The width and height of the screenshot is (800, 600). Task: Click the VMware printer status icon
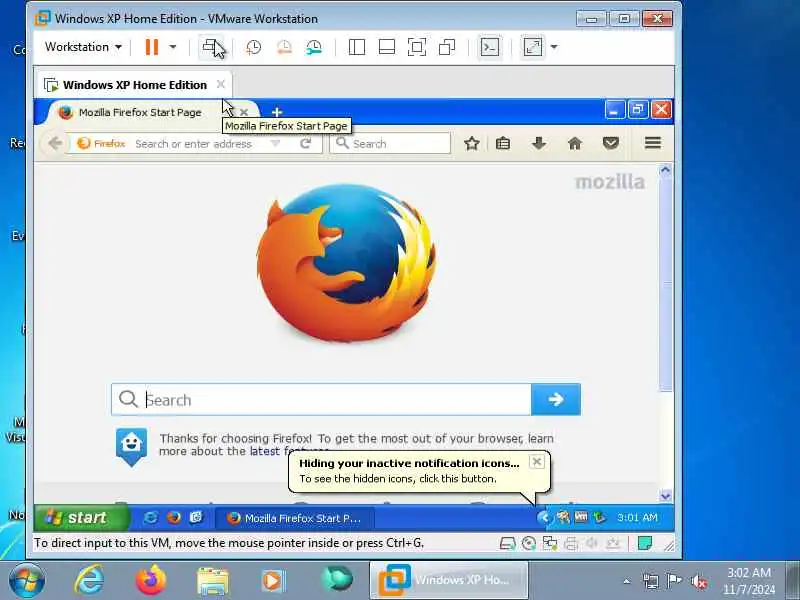click(571, 543)
